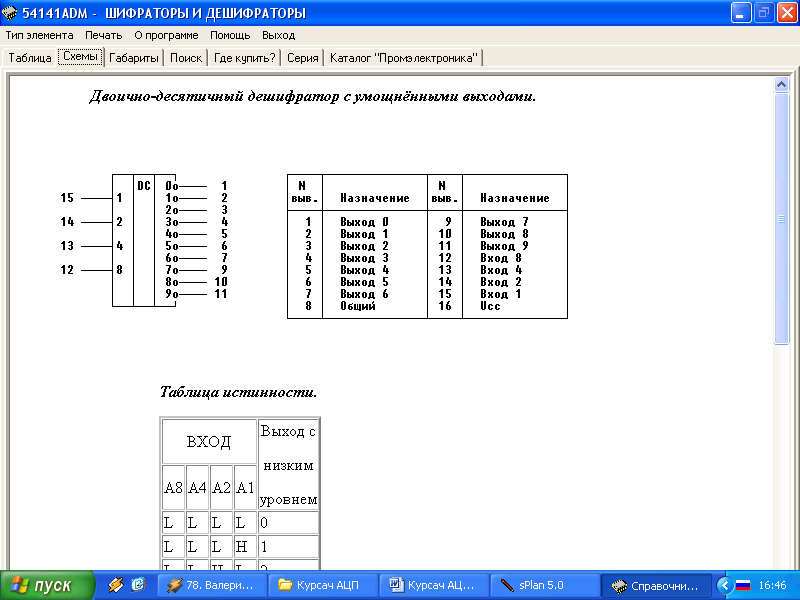Click the A2 column header cell
The height and width of the screenshot is (600, 800).
221,487
